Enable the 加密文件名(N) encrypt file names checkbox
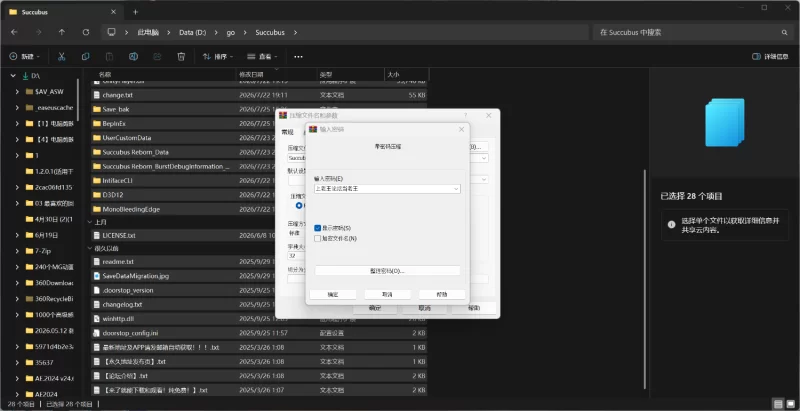 [x=318, y=238]
